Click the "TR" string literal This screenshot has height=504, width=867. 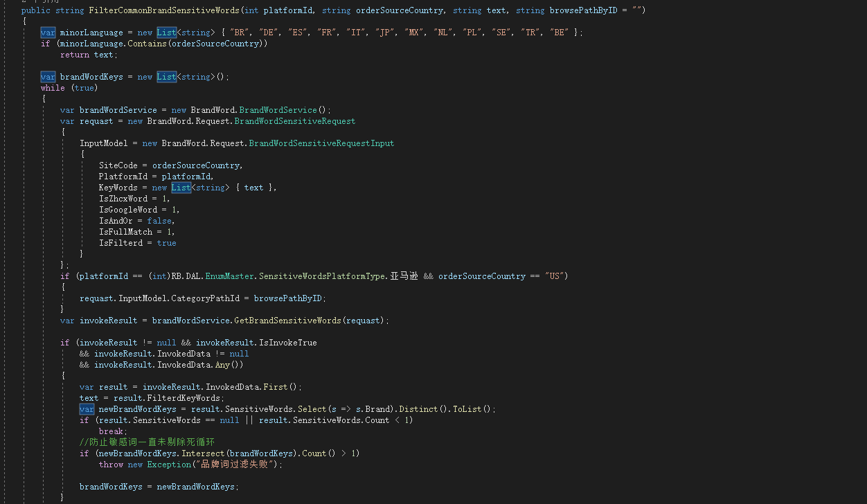tap(531, 33)
